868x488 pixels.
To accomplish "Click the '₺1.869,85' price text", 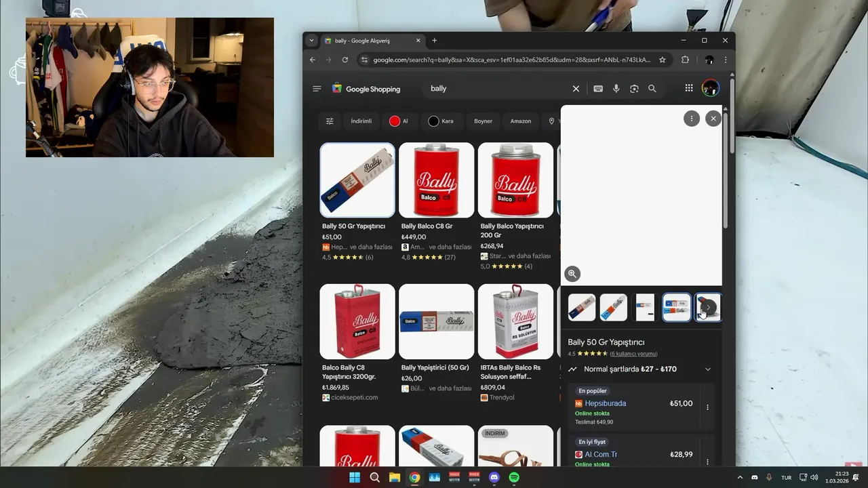I will (336, 388).
